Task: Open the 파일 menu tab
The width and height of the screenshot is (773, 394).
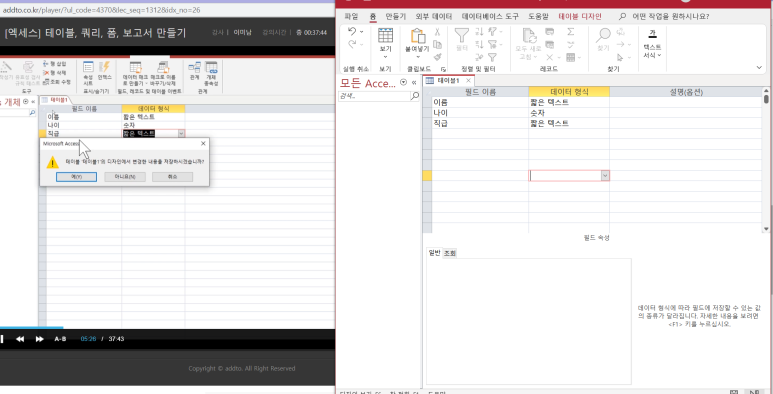Action: coord(351,16)
